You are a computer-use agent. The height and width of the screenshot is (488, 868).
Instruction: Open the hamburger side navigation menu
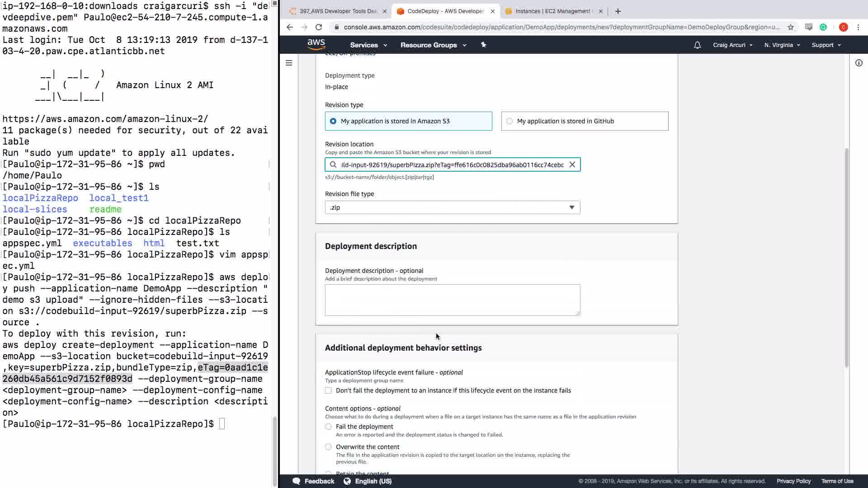coord(289,63)
